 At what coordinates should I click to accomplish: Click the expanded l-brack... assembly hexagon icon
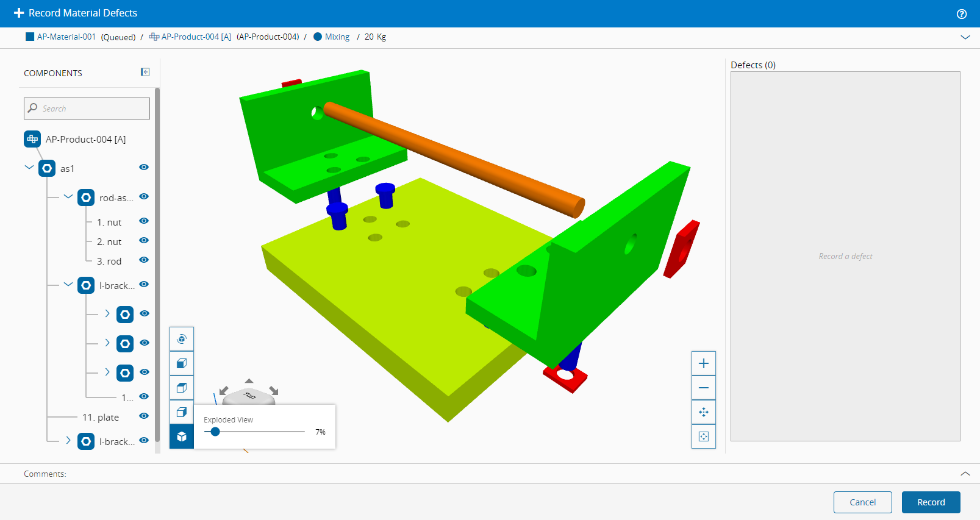click(86, 285)
